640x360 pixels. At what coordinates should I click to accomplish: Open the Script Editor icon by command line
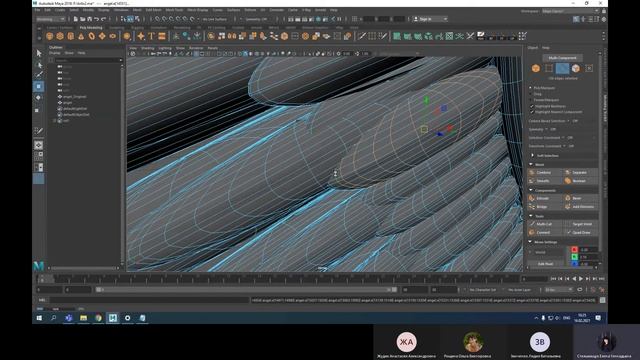pyautogui.click(x=602, y=300)
